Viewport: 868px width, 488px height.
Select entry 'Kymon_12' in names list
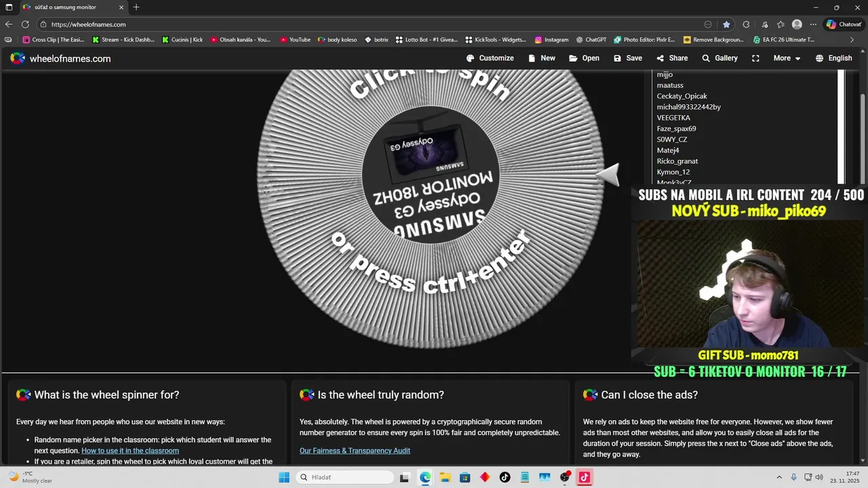click(x=673, y=172)
